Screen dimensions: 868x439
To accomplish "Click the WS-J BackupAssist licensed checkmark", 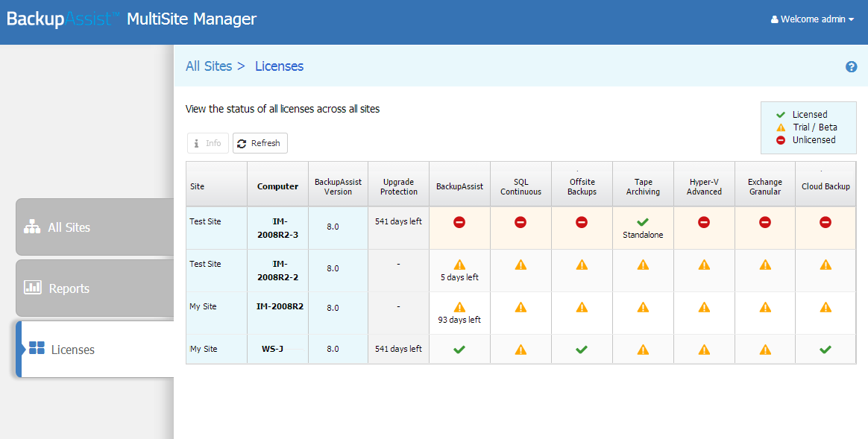I will (x=459, y=350).
